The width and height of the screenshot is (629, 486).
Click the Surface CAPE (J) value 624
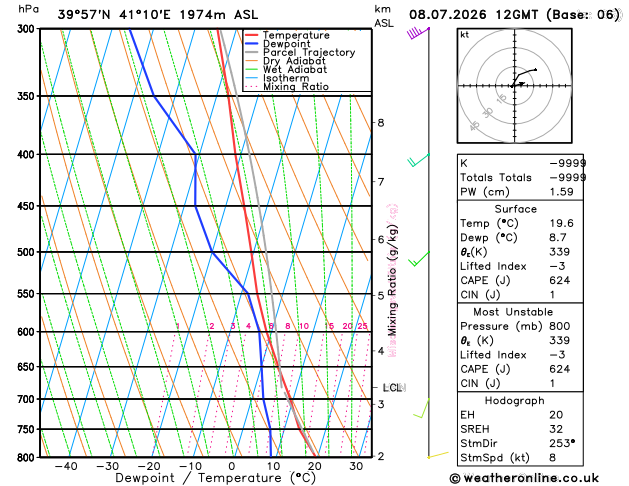pyautogui.click(x=560, y=280)
